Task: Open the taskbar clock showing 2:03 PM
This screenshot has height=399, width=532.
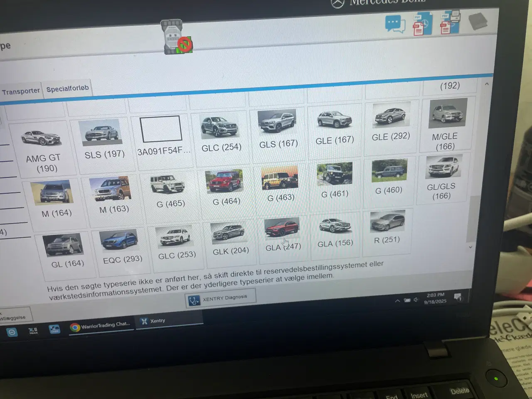Action: [x=435, y=298]
